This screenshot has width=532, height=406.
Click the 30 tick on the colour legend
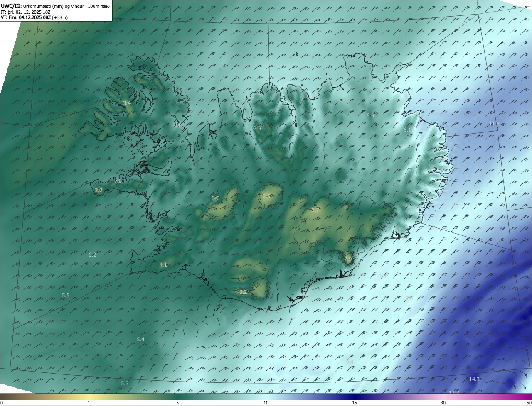443,403
